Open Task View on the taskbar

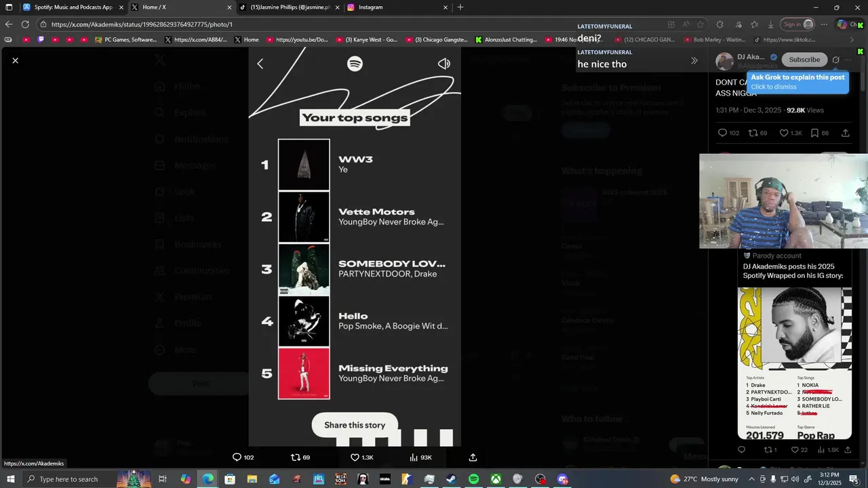(x=163, y=479)
